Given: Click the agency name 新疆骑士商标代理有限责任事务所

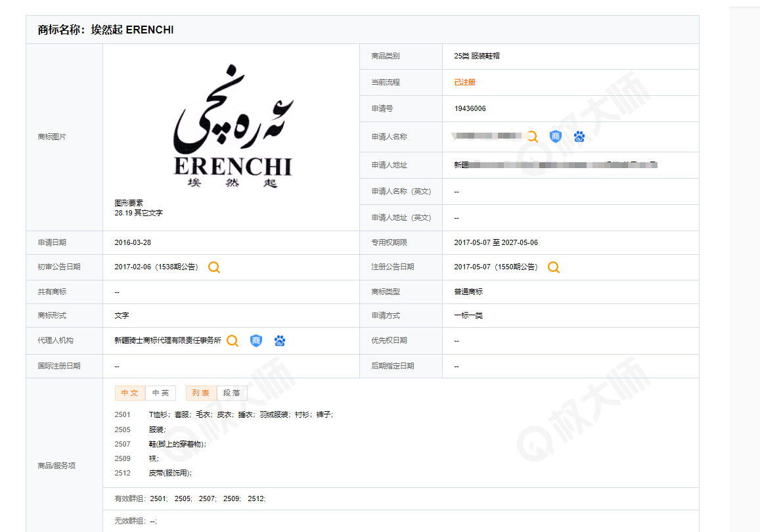Looking at the screenshot, I should (x=168, y=341).
